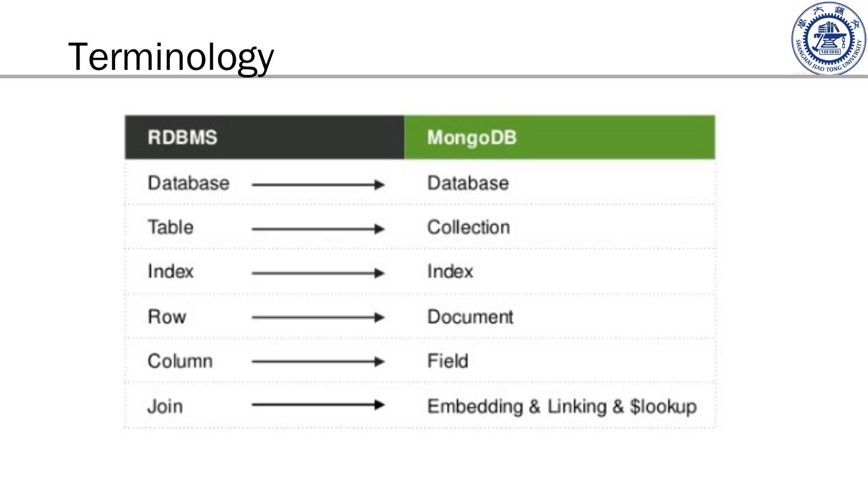The height and width of the screenshot is (488, 868).
Task: Select the Table term under RDBMS
Action: tap(171, 228)
